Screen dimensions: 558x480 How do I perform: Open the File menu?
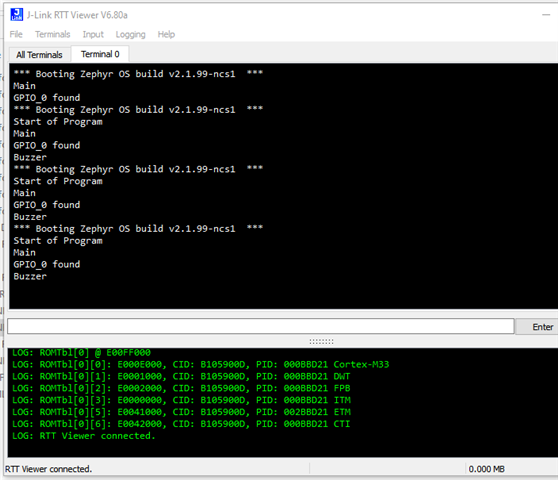[x=16, y=35]
